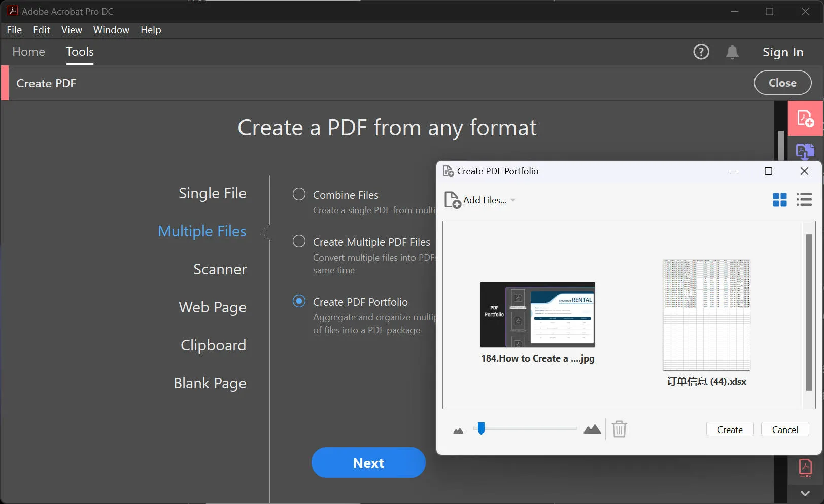
Task: Open the Help question mark icon
Action: 701,52
